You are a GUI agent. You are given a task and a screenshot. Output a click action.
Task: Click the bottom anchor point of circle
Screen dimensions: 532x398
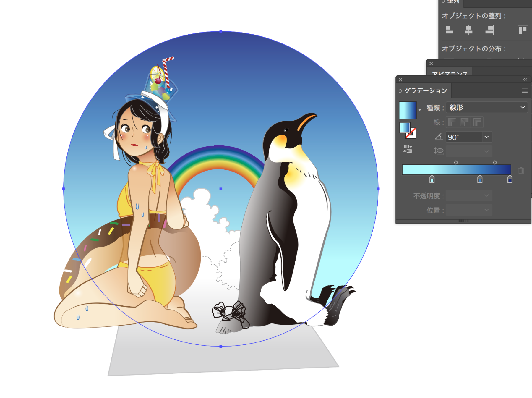click(x=221, y=346)
